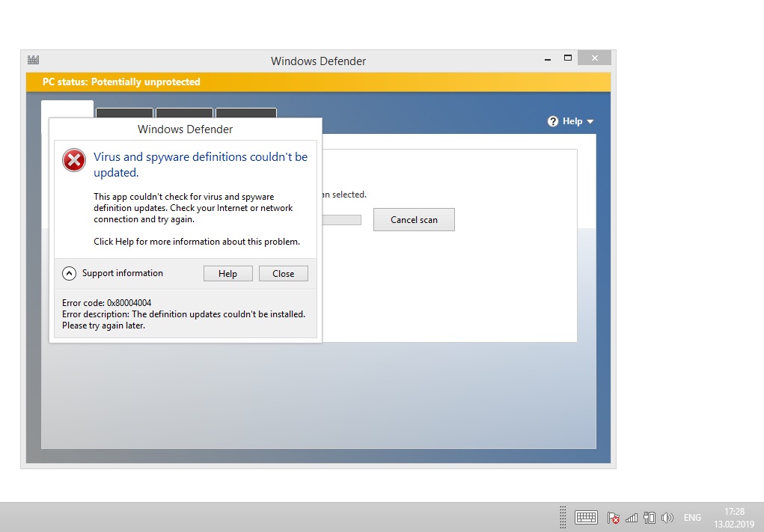
Task: Open Action Center flag icon in tray
Action: [x=613, y=517]
